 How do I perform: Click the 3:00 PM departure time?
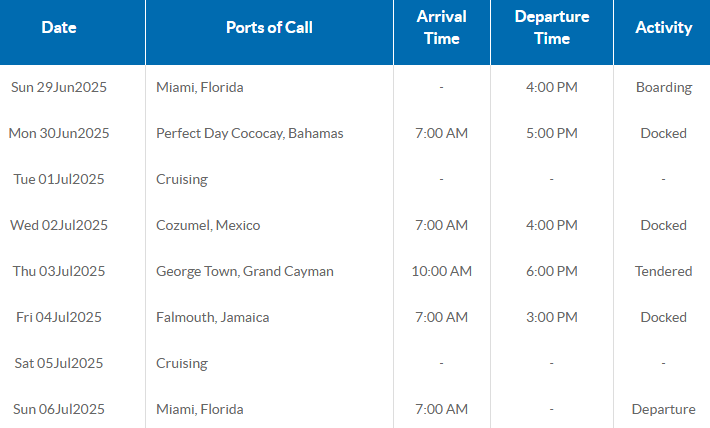(551, 317)
